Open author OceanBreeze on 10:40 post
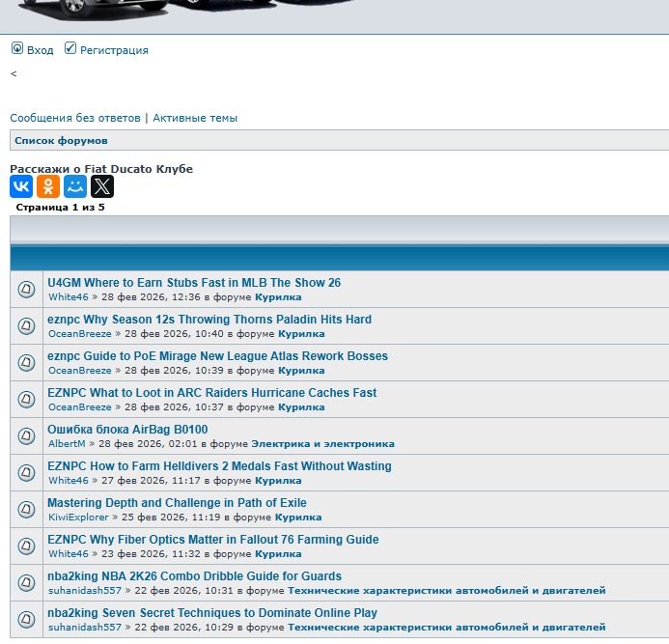 (x=80, y=334)
